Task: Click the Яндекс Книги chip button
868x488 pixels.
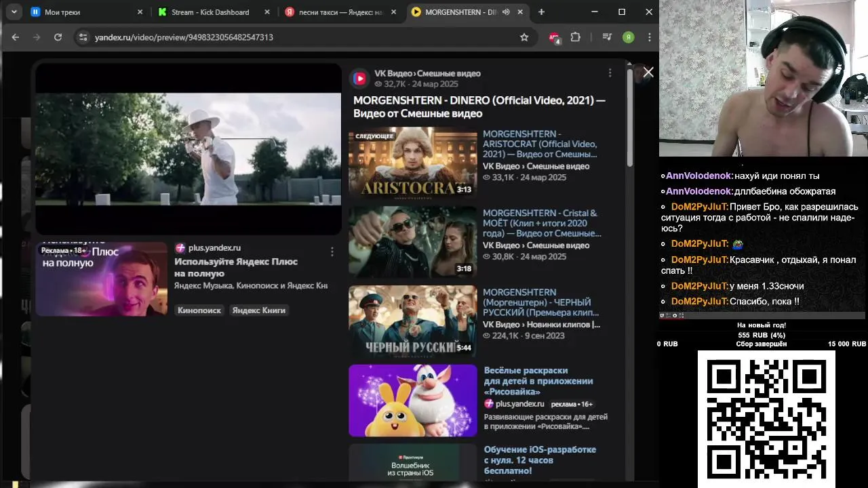Action: [x=259, y=310]
